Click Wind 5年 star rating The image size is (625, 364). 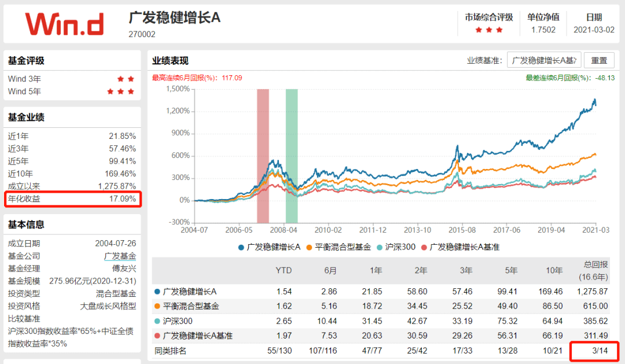pyautogui.click(x=120, y=91)
